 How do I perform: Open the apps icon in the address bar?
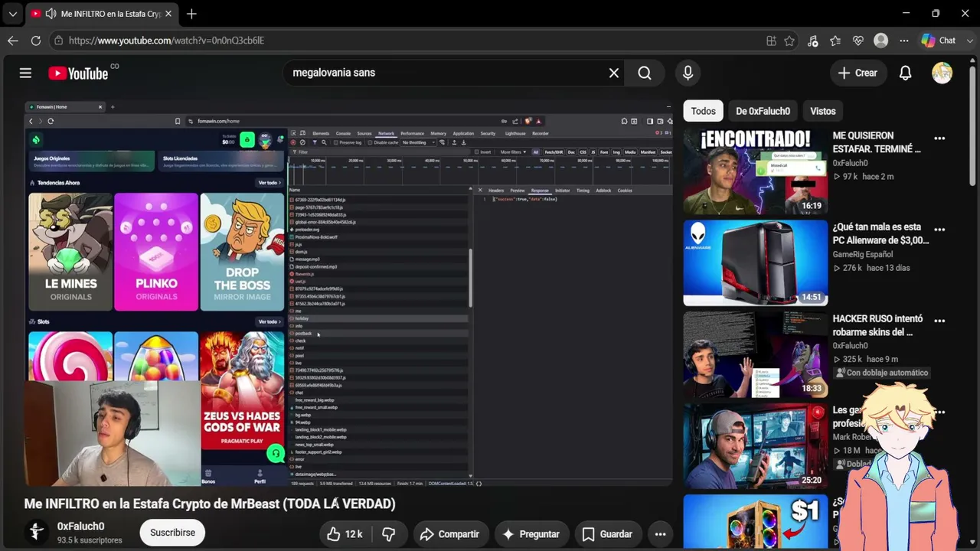(x=771, y=41)
